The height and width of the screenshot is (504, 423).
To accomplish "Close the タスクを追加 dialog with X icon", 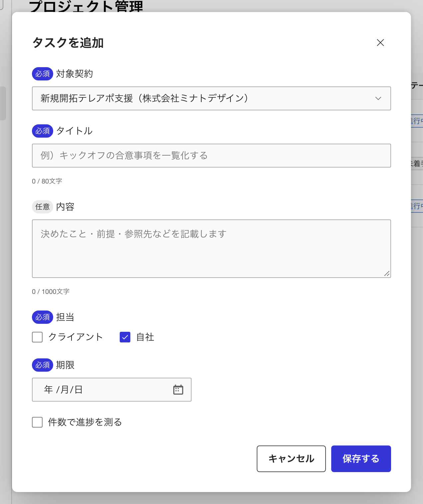I will coord(380,43).
